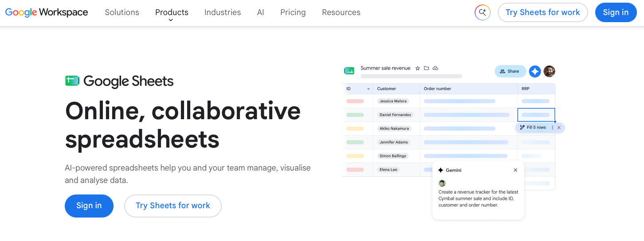Click the Sheets file icon beside Summer sale revenue
The width and height of the screenshot is (644, 241).
point(349,71)
